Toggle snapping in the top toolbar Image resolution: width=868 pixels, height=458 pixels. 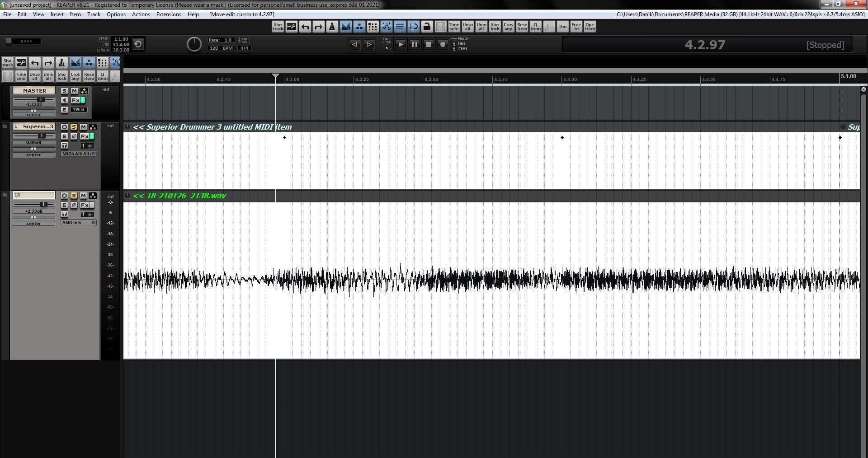click(x=414, y=27)
